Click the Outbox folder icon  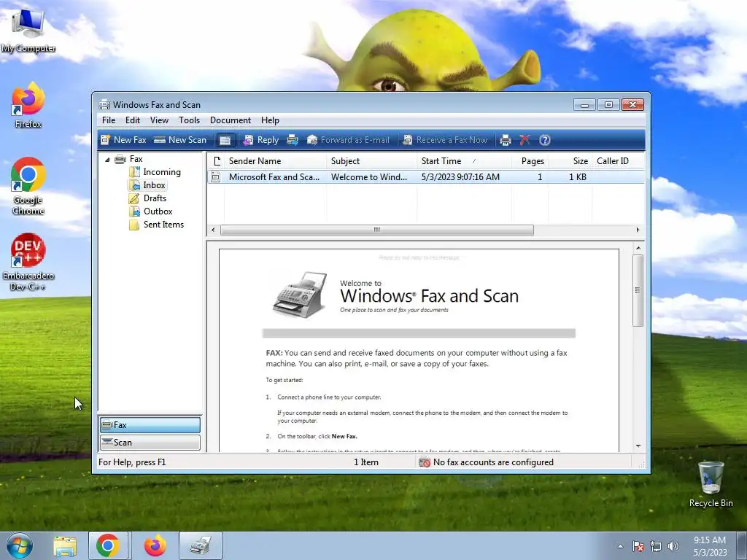134,211
